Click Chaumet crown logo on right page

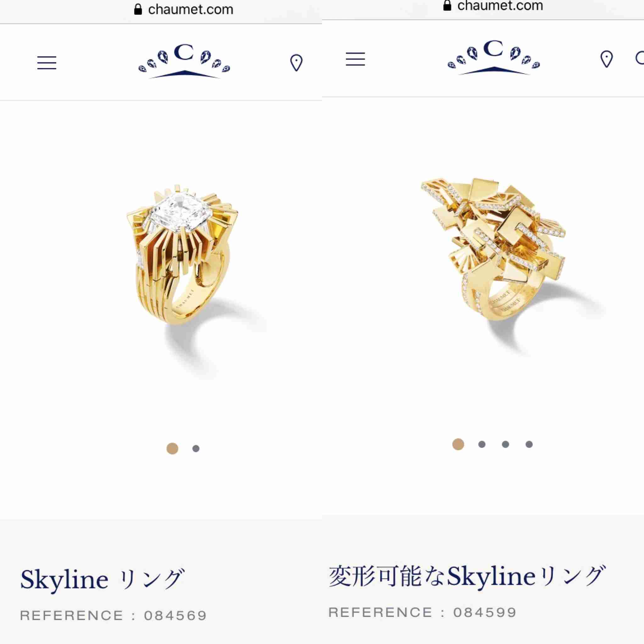pyautogui.click(x=494, y=58)
